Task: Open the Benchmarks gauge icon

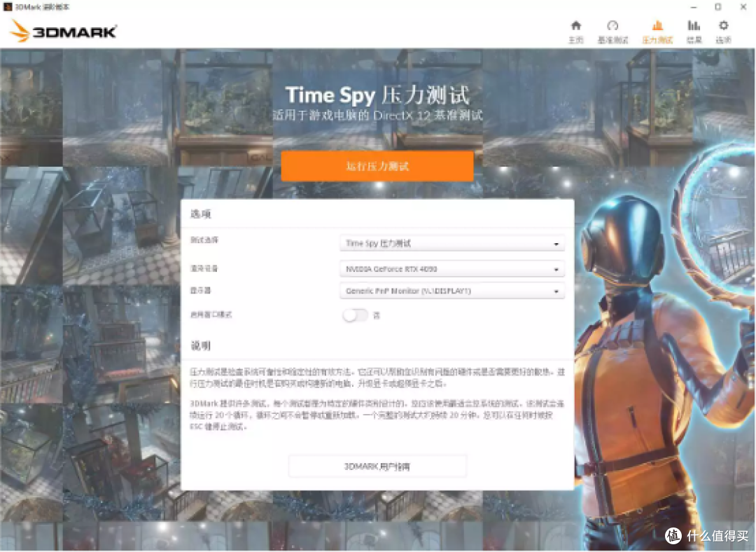Action: click(612, 26)
